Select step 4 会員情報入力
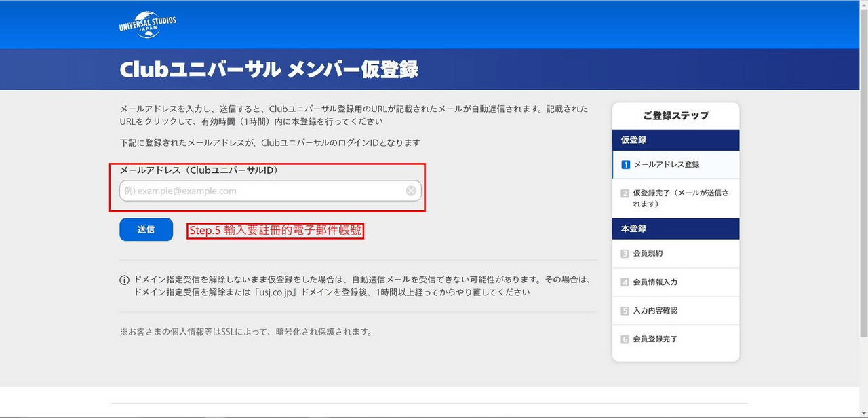This screenshot has width=868, height=418. coord(675,282)
